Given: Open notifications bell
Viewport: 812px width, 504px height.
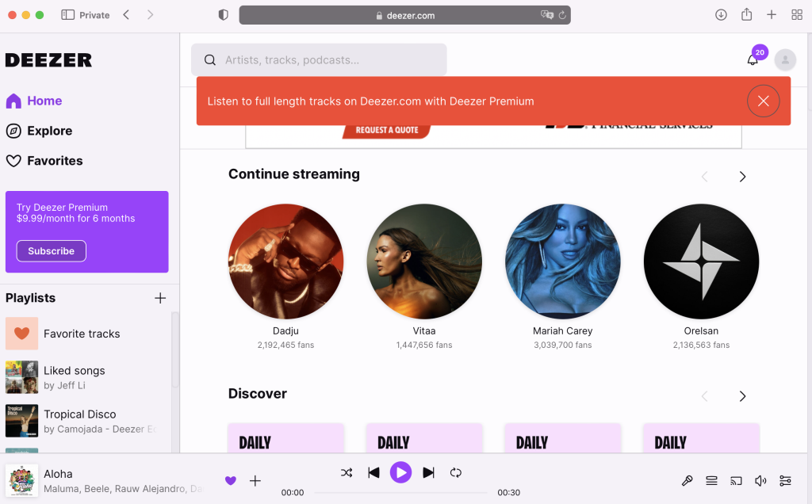Looking at the screenshot, I should pyautogui.click(x=753, y=60).
